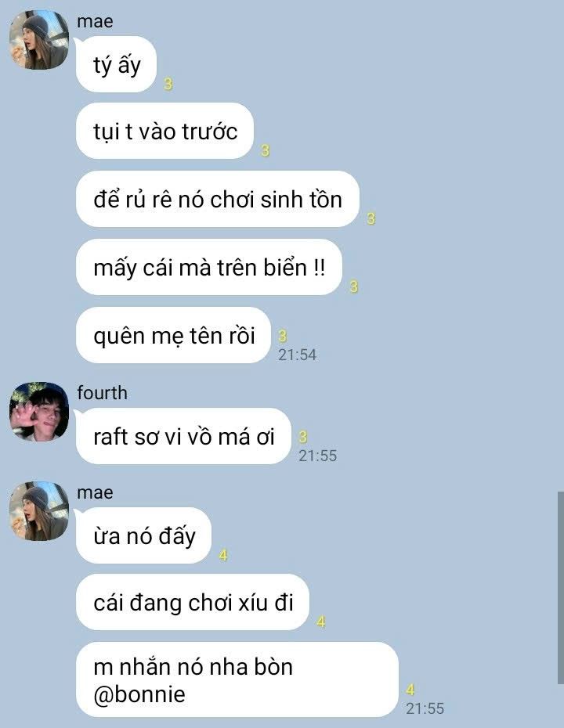Screen dimensions: 564x728
Task: Tap the first "mae" name label
Action: point(95,21)
